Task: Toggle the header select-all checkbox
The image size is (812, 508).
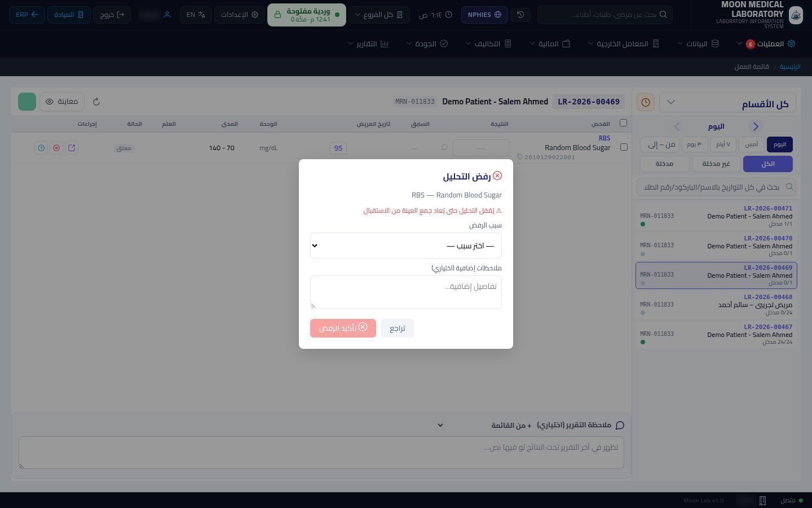Action: (623, 123)
